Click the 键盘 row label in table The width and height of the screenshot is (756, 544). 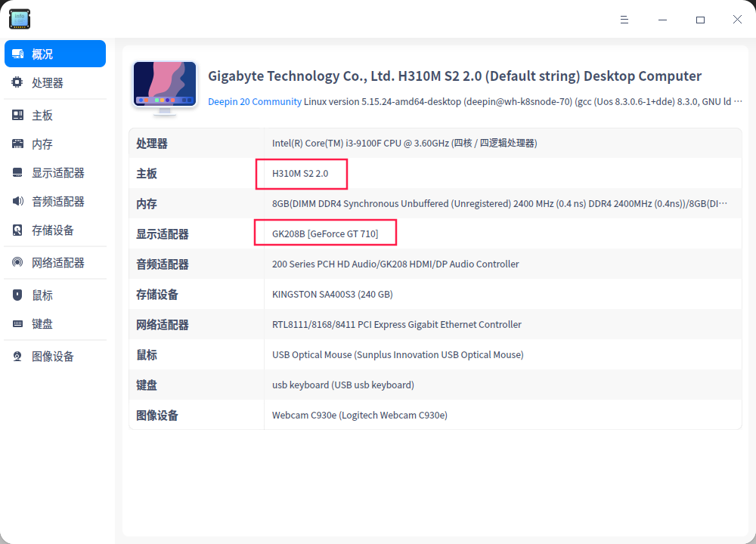tap(147, 385)
